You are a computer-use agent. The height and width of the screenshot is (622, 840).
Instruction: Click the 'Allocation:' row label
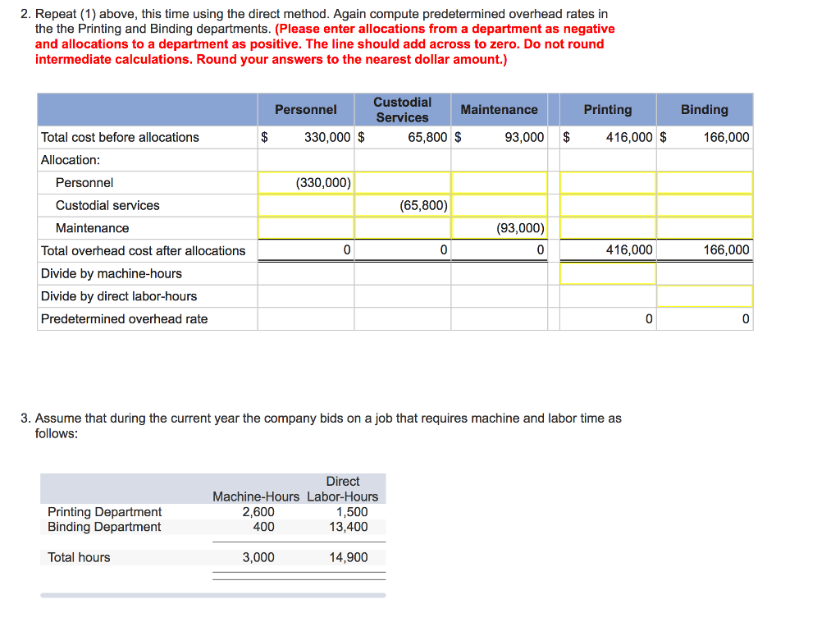click(x=71, y=160)
